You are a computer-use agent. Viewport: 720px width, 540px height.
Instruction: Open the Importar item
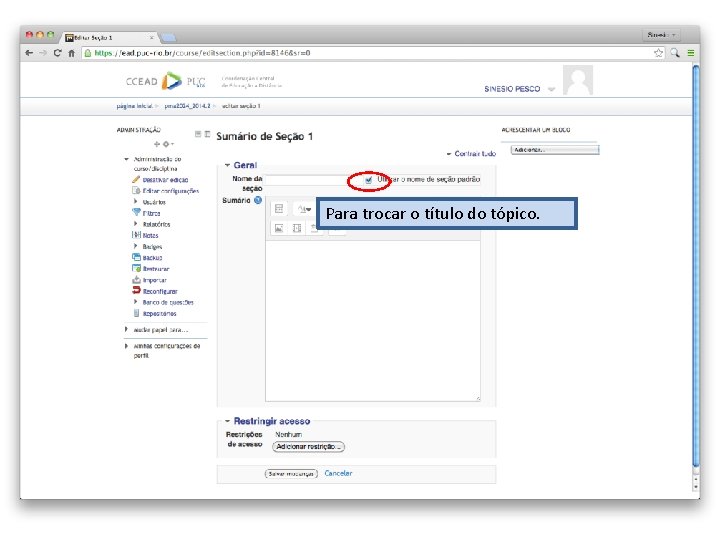pyautogui.click(x=154, y=280)
